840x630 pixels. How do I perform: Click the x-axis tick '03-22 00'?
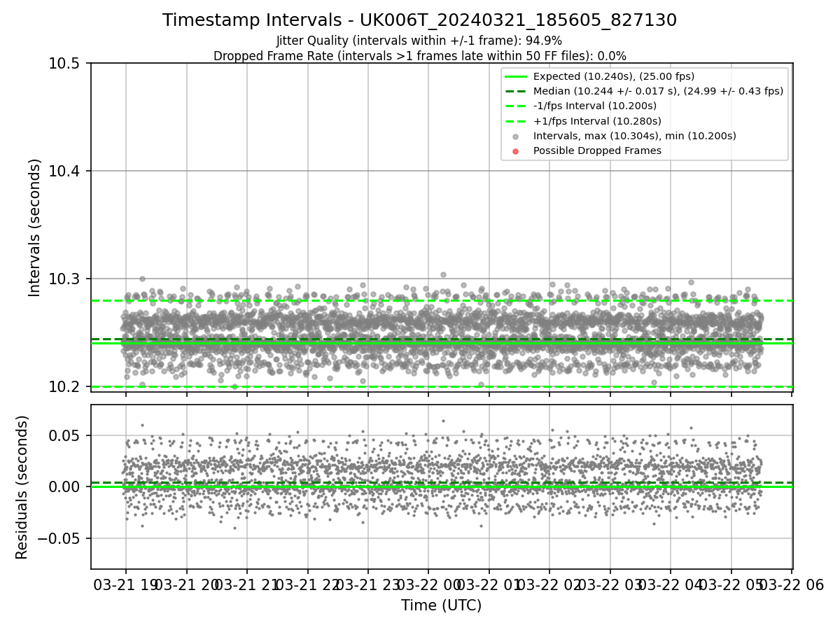(428, 584)
